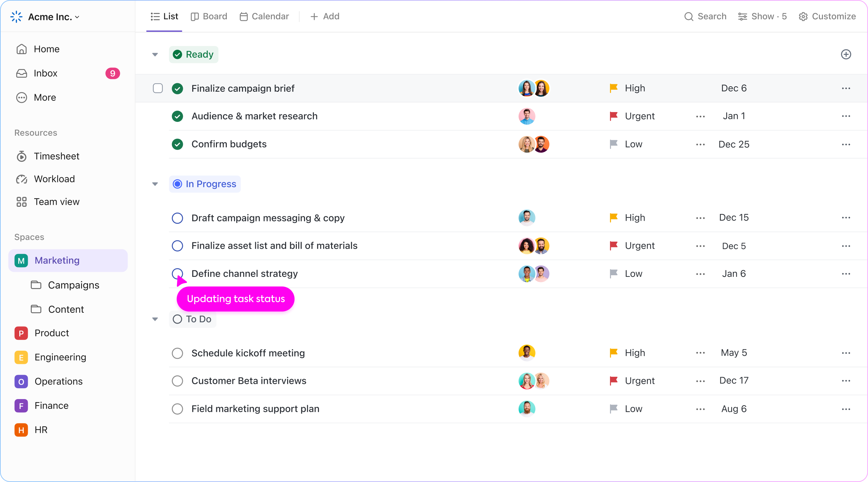The image size is (868, 482).
Task: Click urgent priority flag on Customer Beta interviews
Action: [x=613, y=380]
